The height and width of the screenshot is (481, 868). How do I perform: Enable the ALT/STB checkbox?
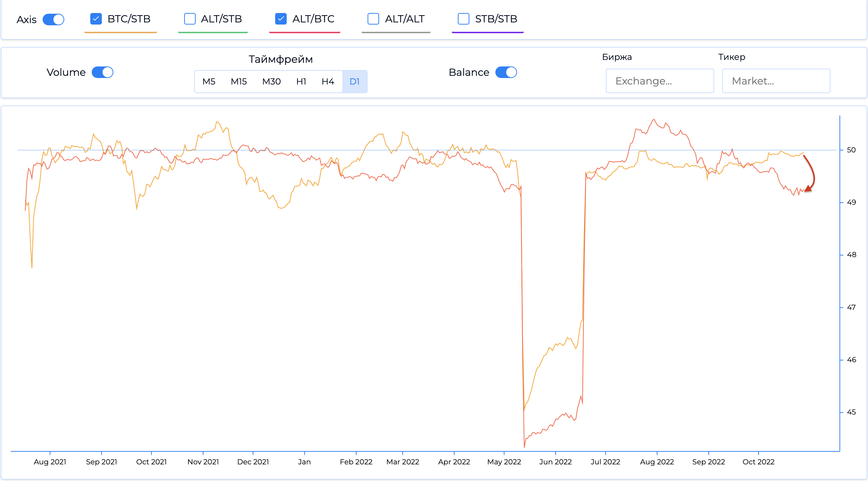[x=190, y=19]
